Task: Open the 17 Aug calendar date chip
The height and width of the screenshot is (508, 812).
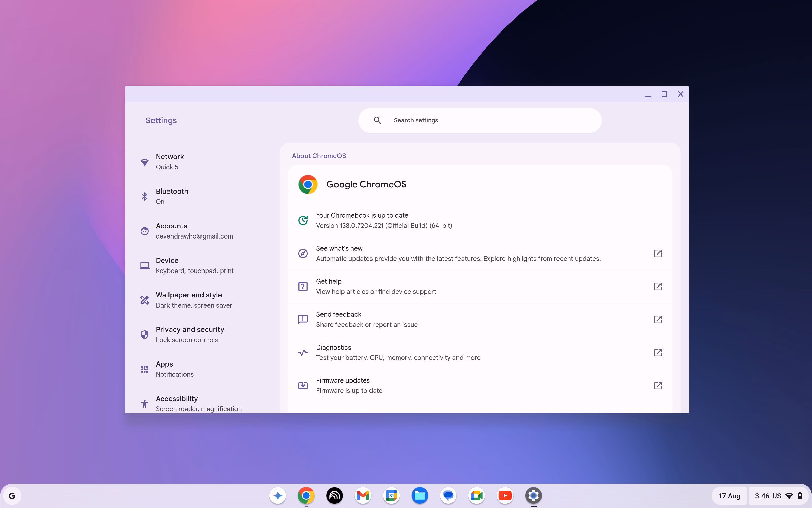Action: coord(729,496)
